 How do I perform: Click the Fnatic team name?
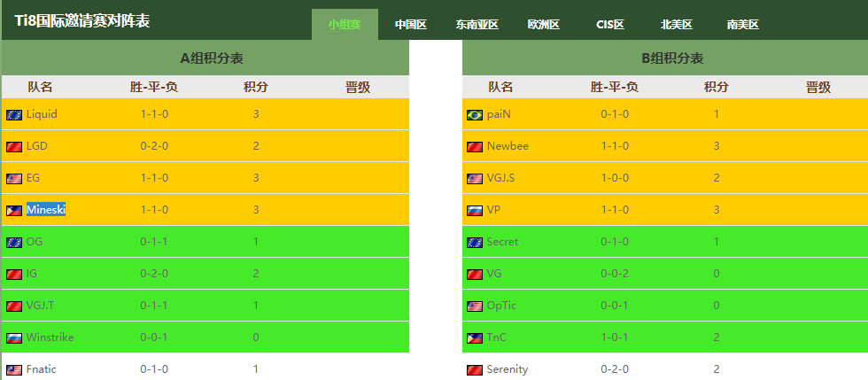click(41, 368)
